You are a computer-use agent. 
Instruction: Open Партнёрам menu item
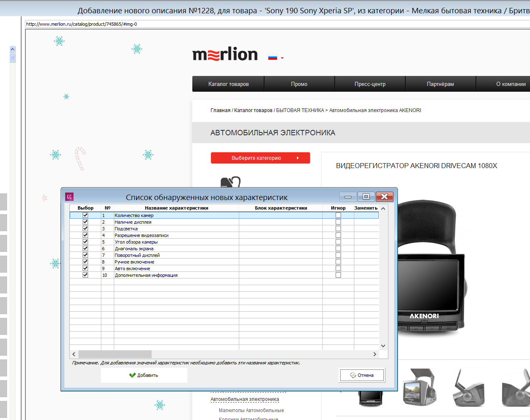tap(440, 84)
